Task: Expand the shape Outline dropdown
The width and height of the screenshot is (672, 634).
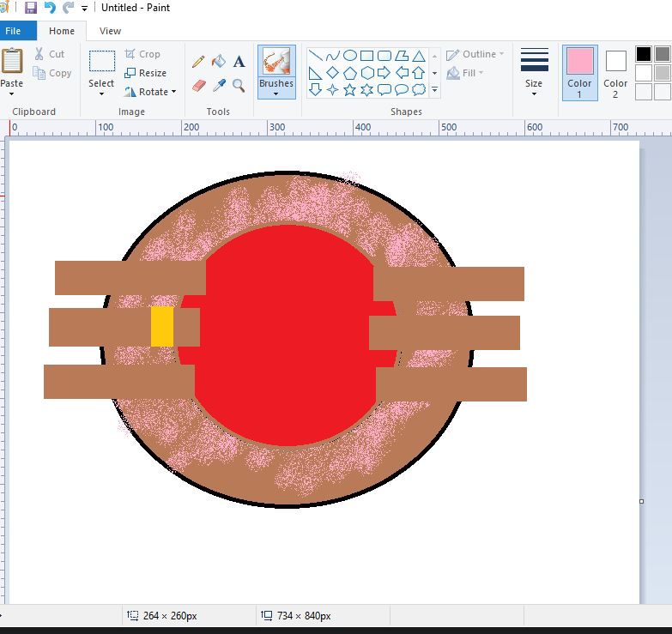Action: click(475, 54)
